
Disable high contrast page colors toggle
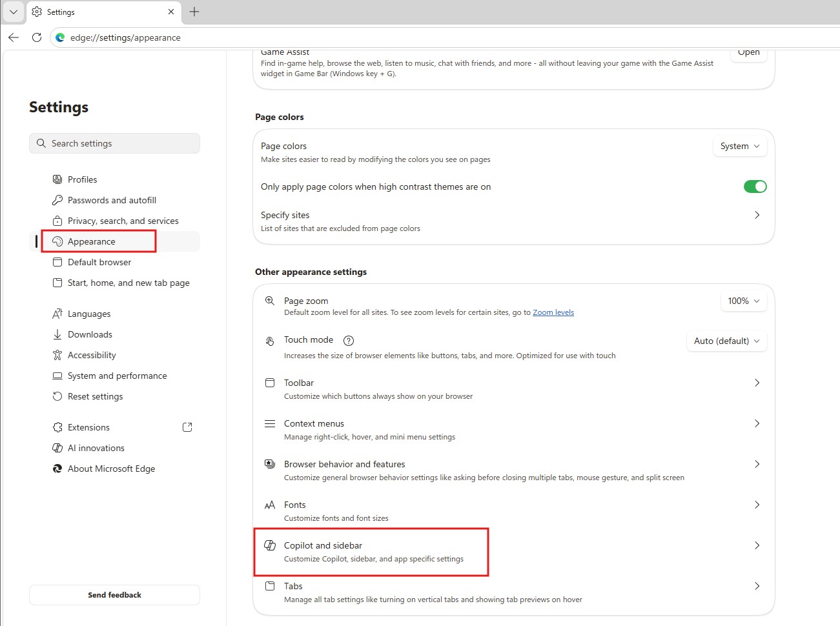pos(755,187)
